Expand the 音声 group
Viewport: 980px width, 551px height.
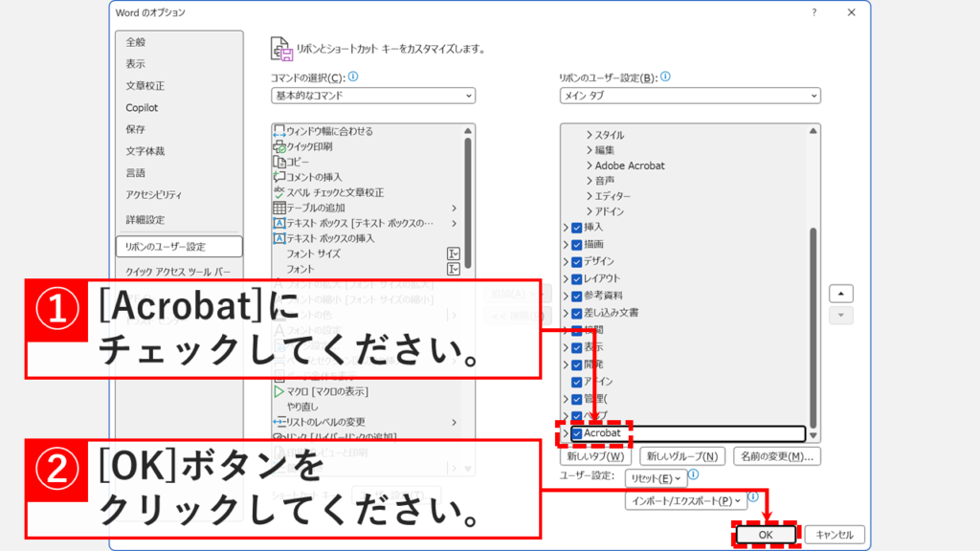coord(589,181)
